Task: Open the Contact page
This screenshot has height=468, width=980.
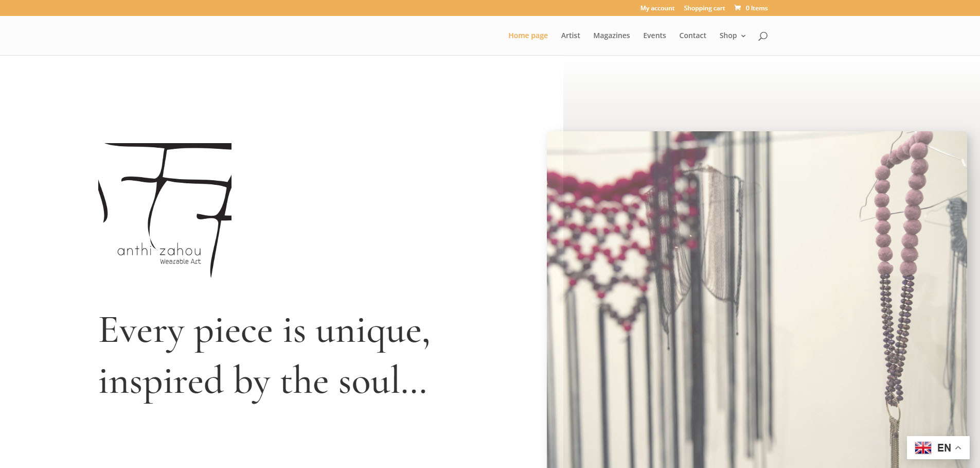Action: 692,36
